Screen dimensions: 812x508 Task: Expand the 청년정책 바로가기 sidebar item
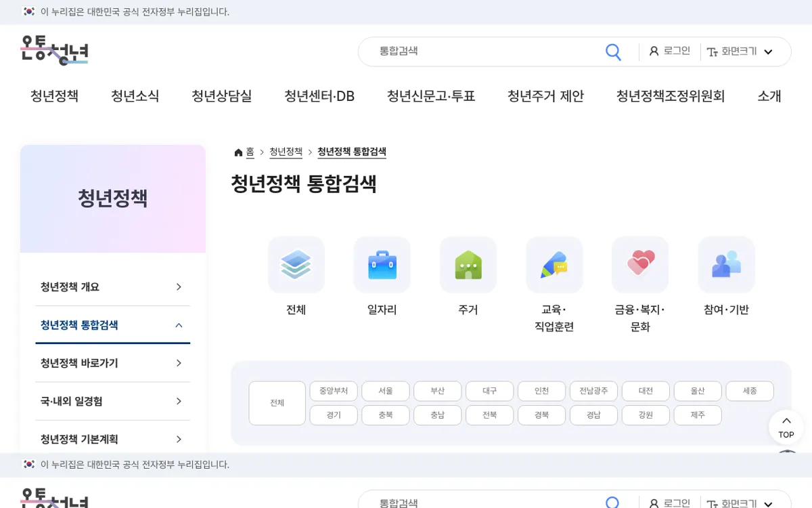pyautogui.click(x=112, y=363)
